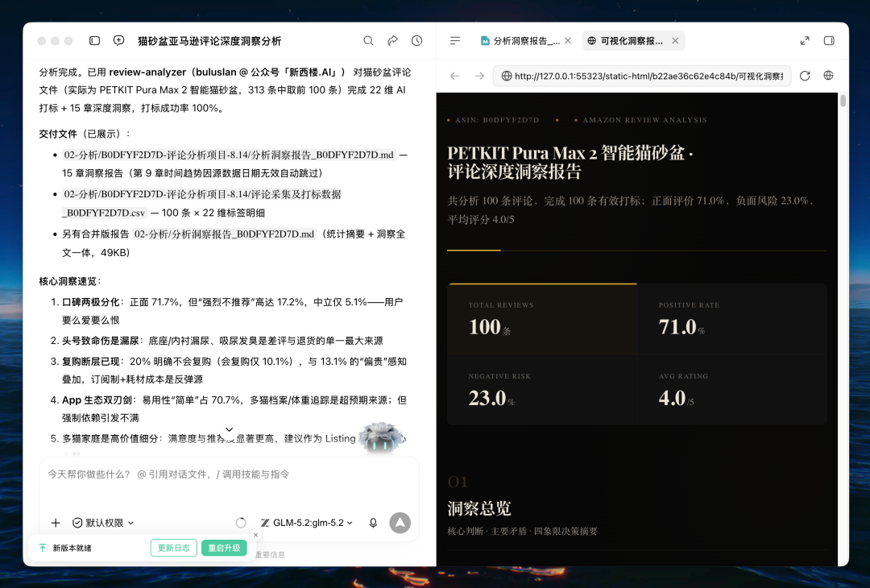
Task: Dismiss the new version notification
Action: 256,536
